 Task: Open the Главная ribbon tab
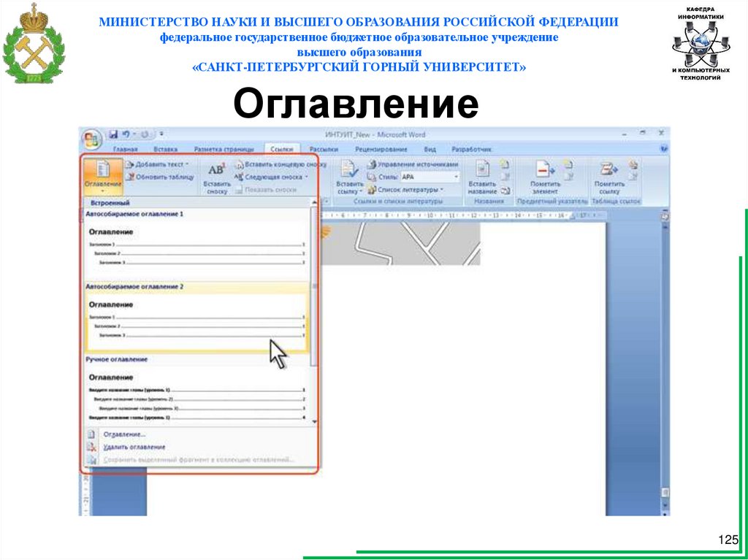coord(126,149)
